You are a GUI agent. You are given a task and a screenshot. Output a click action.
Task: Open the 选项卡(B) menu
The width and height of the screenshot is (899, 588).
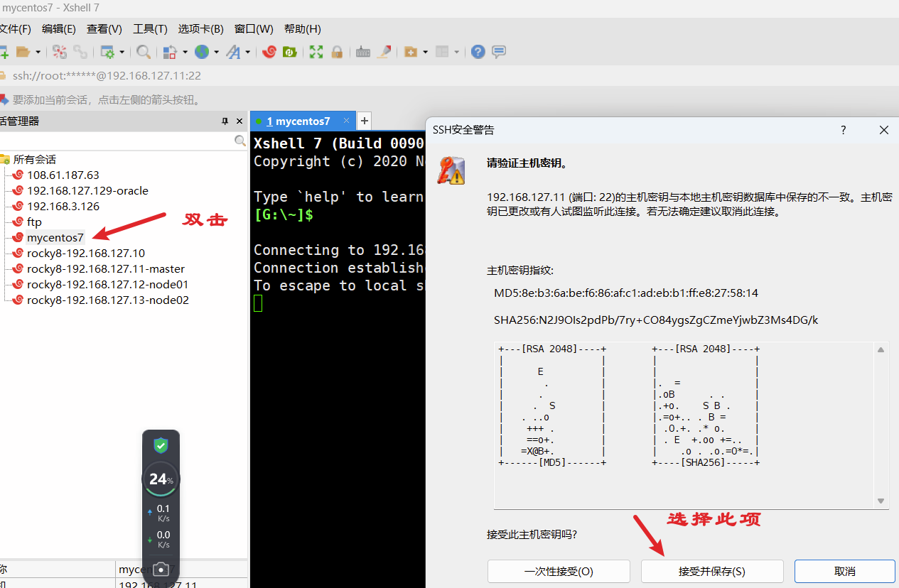click(201, 29)
